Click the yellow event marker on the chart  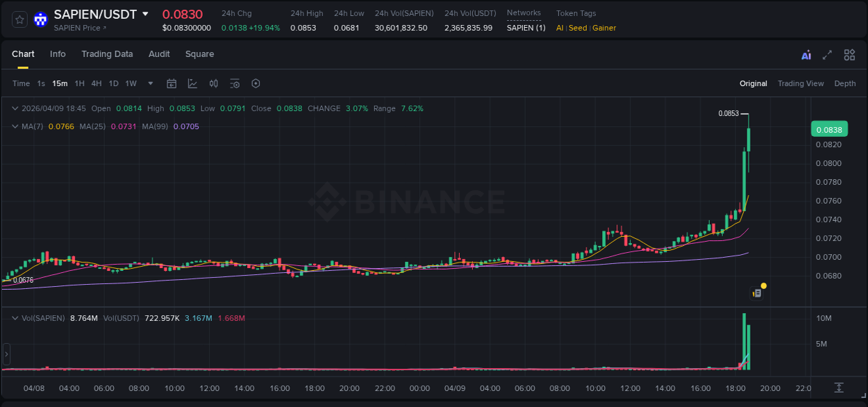pos(763,285)
